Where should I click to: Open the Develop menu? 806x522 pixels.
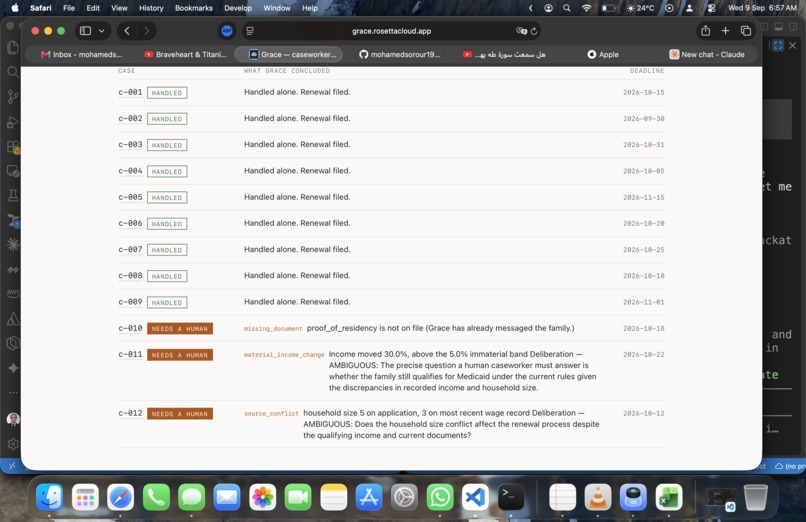(x=238, y=8)
